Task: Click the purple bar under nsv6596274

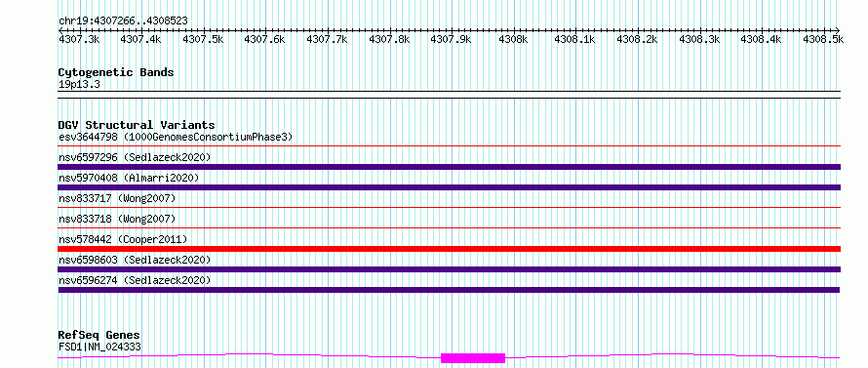Action: click(x=449, y=290)
